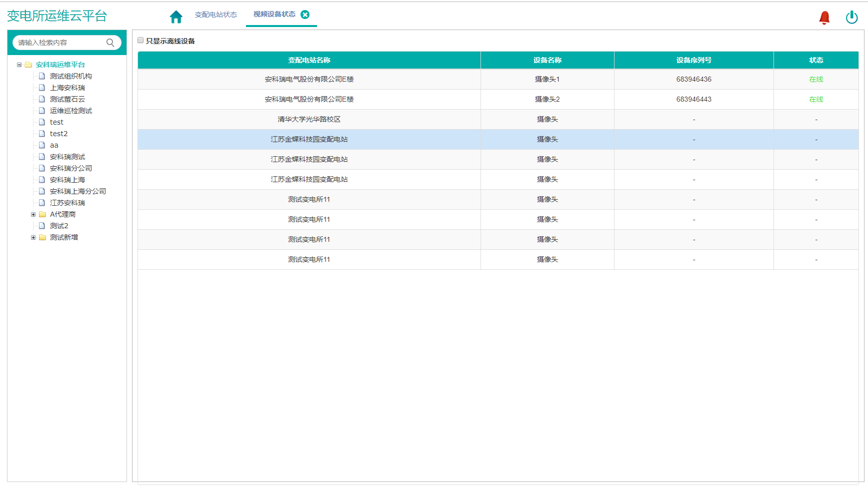Screen dimensions: 868x486
Task: Select 安科瑞测试 tree item
Action: point(67,157)
